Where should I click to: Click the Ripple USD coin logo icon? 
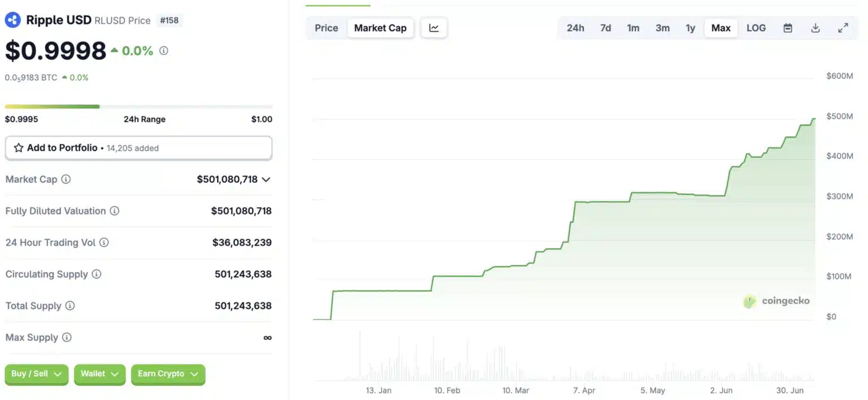(12, 20)
